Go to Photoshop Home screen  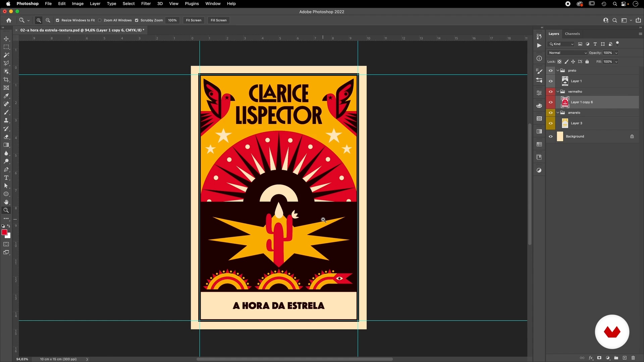point(9,20)
